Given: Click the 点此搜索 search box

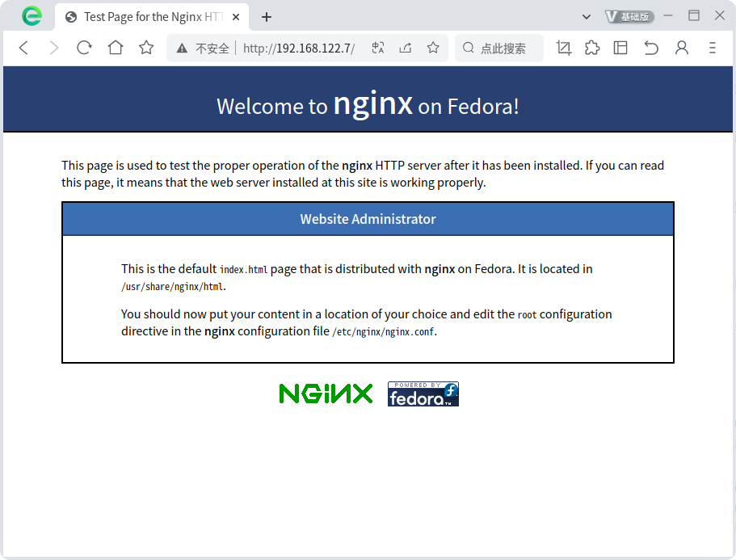Looking at the screenshot, I should point(503,48).
